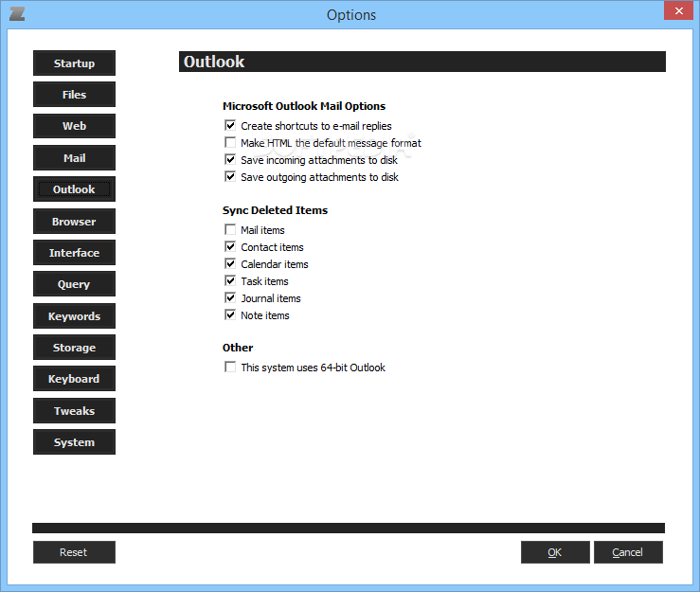The height and width of the screenshot is (592, 700).
Task: Toggle Save incoming attachments to disk
Action: [x=230, y=159]
